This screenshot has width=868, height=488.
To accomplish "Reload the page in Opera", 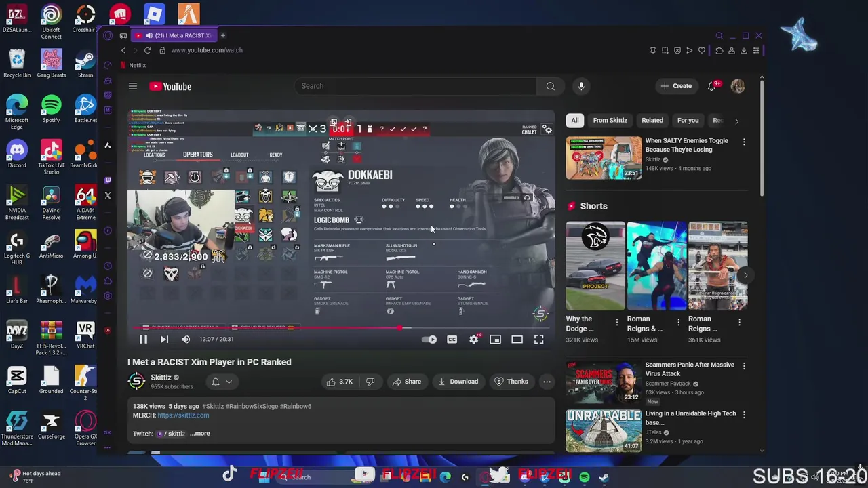I will tap(147, 50).
